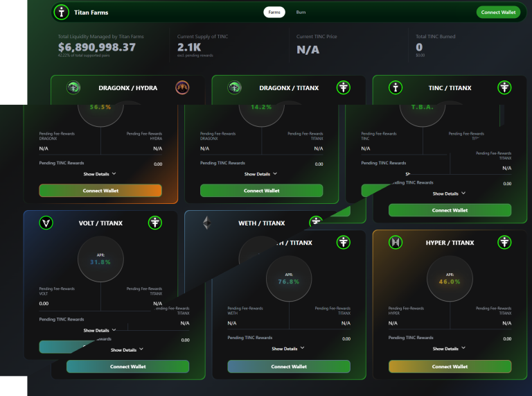Expand Show Details in the 56.5% APR card
Viewport: 532px width, 396px height.
tap(100, 174)
